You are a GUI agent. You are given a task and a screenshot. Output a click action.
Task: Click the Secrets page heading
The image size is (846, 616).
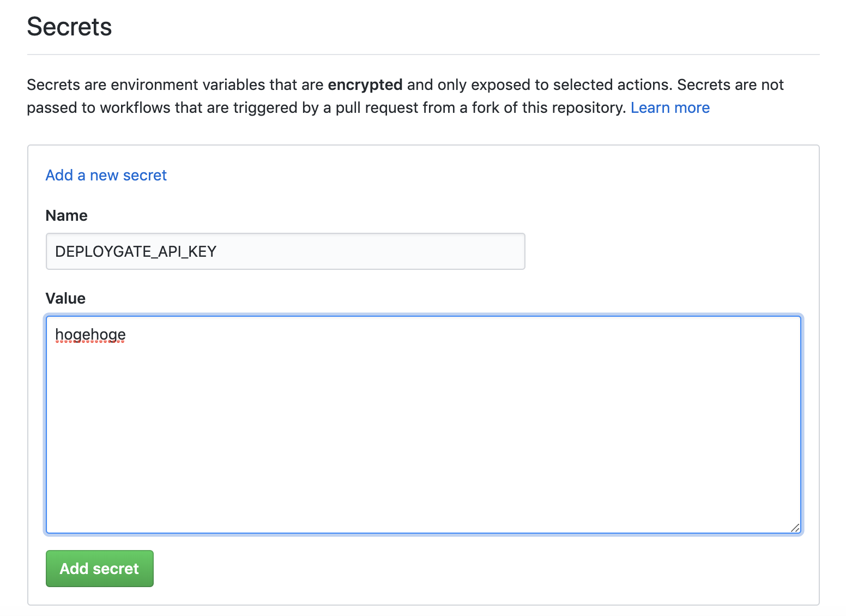click(x=69, y=27)
